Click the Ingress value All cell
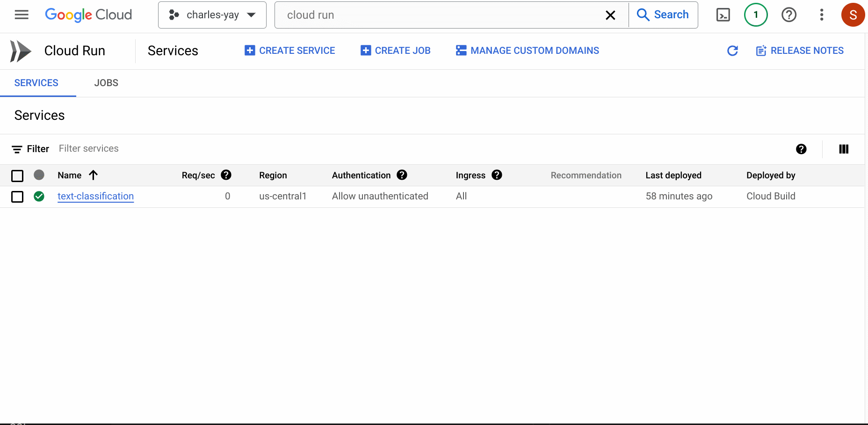 click(462, 196)
